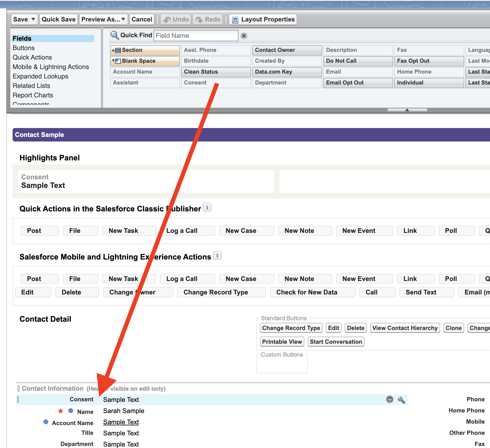490x448 pixels.
Task: Open the Save dropdown arrow
Action: tap(33, 19)
